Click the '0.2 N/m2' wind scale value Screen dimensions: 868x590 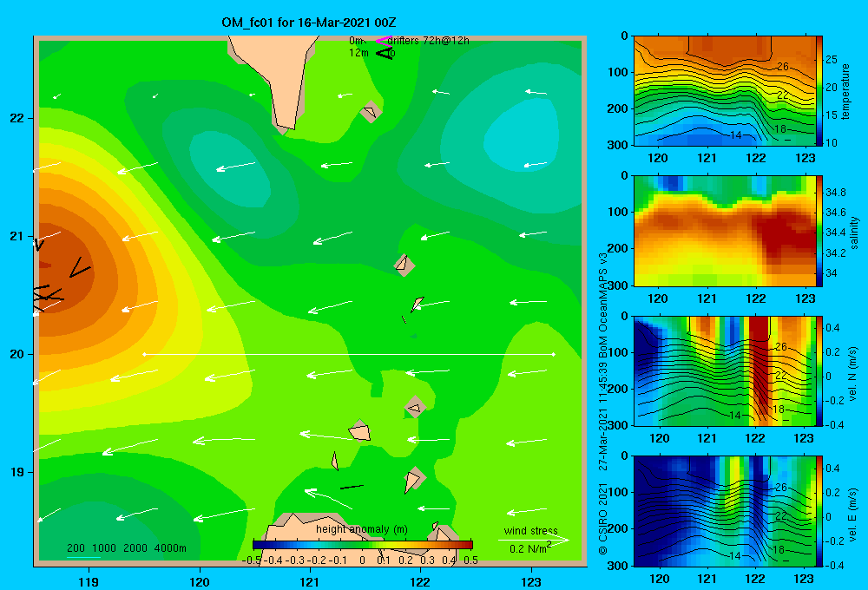[x=530, y=548]
